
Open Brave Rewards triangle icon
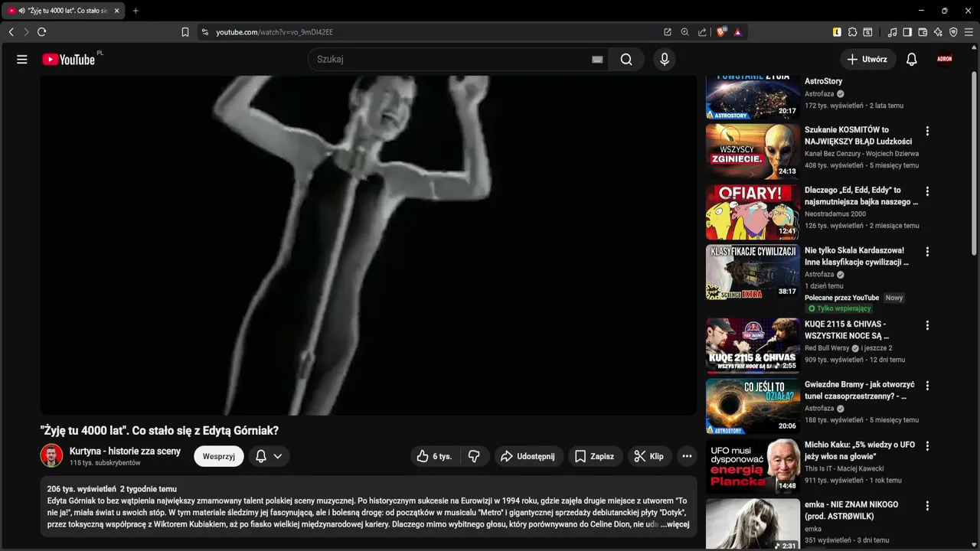pyautogui.click(x=738, y=32)
